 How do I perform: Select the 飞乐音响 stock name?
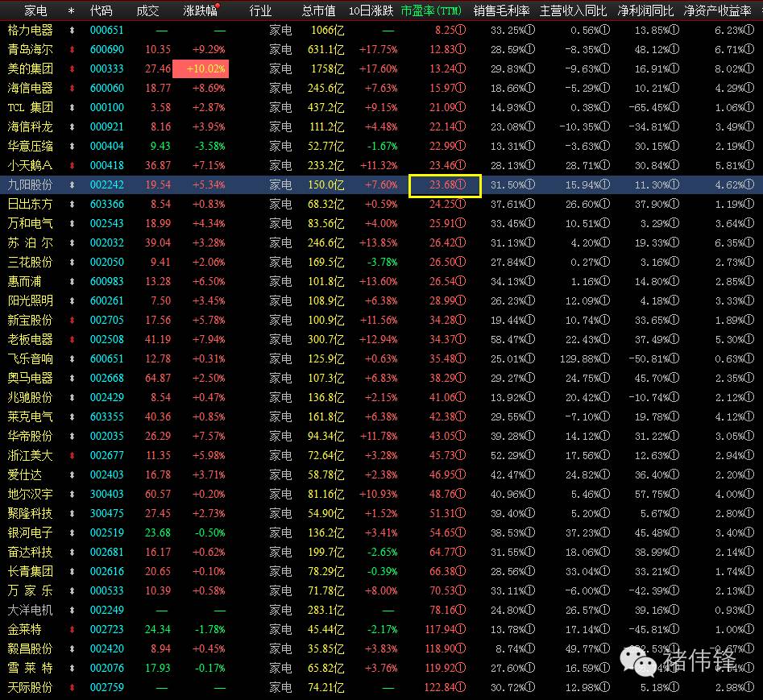30,358
